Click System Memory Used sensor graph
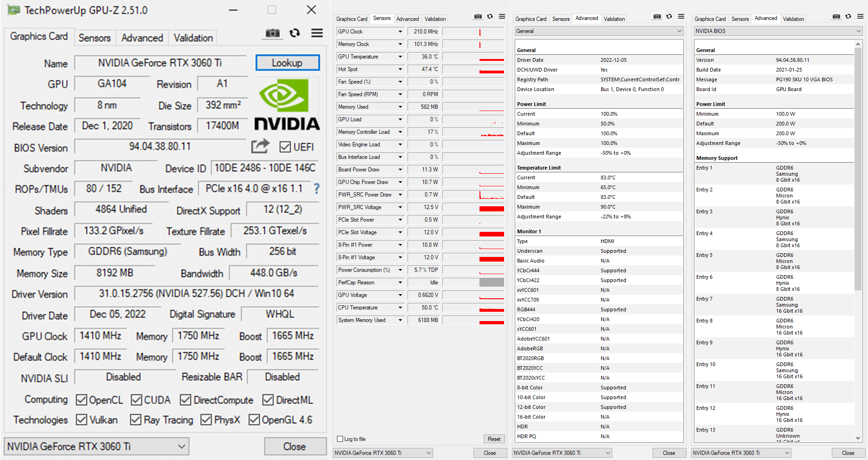Screen dimensions: 868x460 (473, 320)
